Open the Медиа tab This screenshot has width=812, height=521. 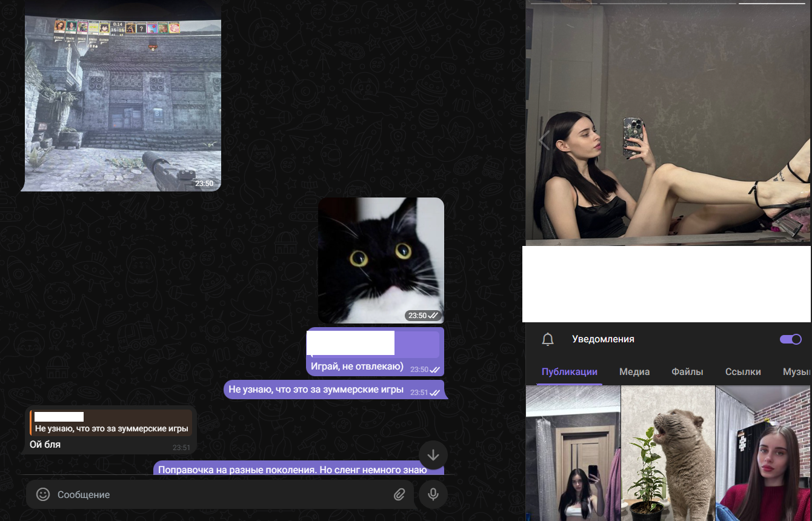tap(634, 372)
